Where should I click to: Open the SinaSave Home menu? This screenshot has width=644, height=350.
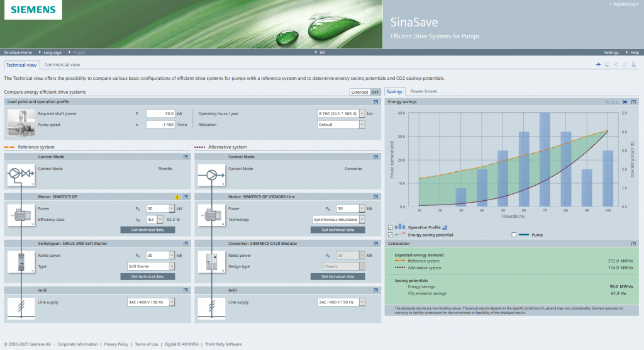pyautogui.click(x=18, y=53)
